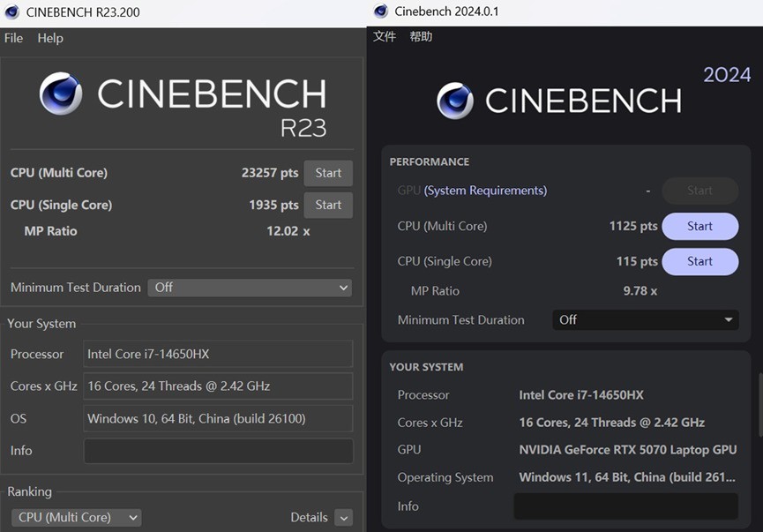
Task: Click the 2024 Info text field
Action: tap(625, 506)
